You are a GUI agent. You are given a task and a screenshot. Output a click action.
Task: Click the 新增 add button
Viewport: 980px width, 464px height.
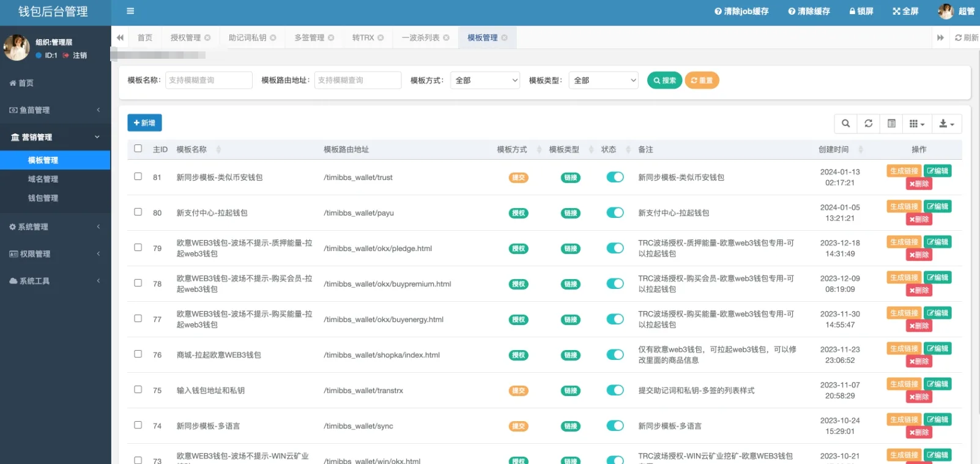[144, 123]
